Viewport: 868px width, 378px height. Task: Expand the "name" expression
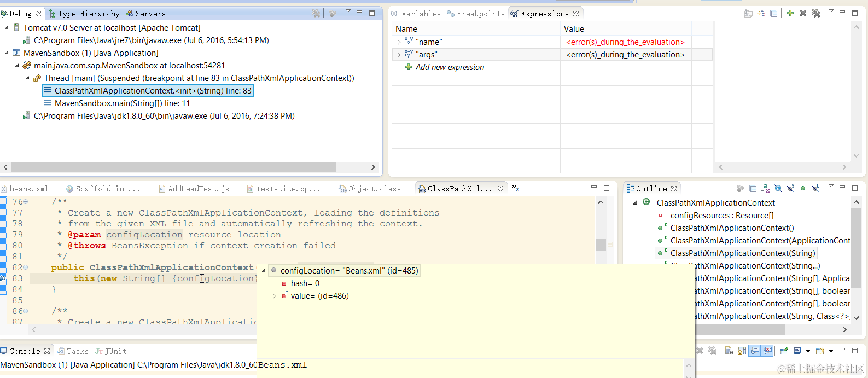click(399, 42)
